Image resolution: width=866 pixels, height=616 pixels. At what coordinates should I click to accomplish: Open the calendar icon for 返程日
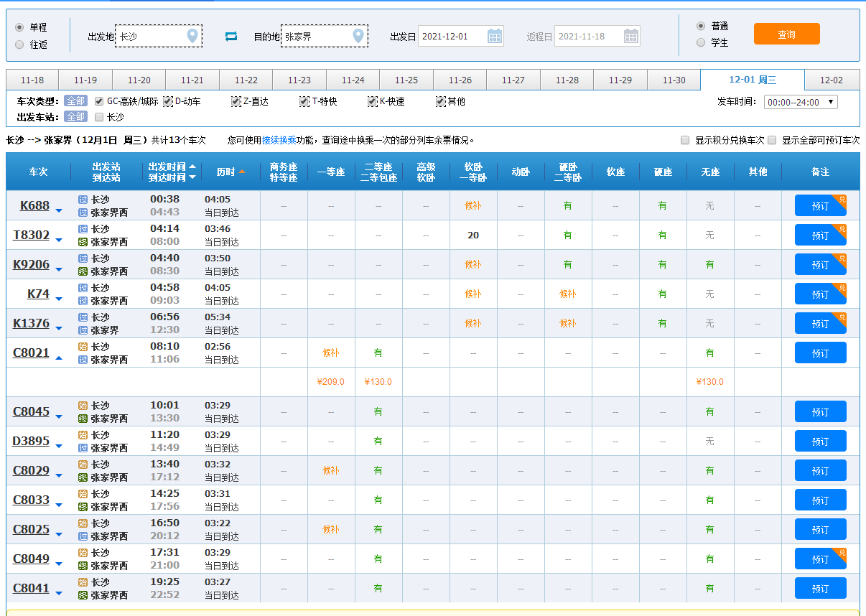tap(630, 36)
